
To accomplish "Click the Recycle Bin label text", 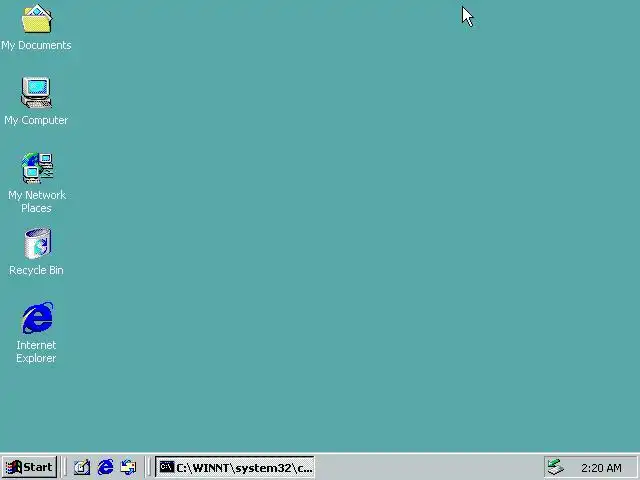I will pyautogui.click(x=36, y=270).
